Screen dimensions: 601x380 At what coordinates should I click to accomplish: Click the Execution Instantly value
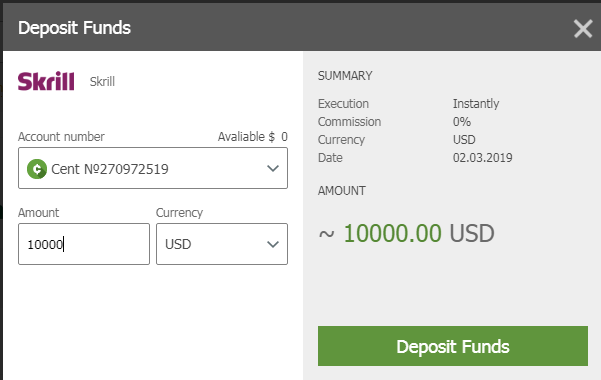pos(476,104)
